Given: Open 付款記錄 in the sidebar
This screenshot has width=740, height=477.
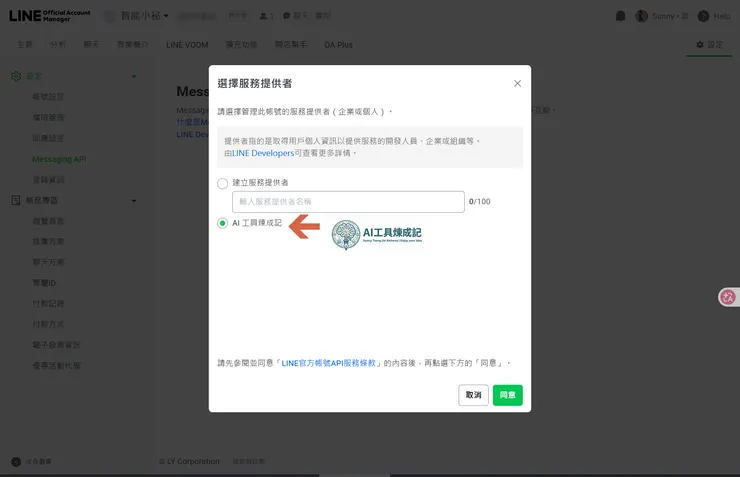Looking at the screenshot, I should coord(48,304).
